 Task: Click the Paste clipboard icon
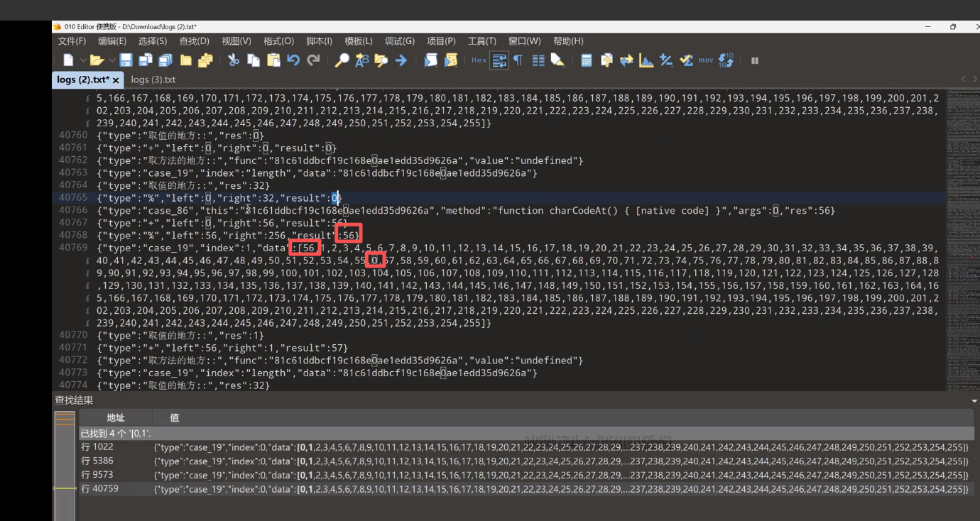click(273, 60)
